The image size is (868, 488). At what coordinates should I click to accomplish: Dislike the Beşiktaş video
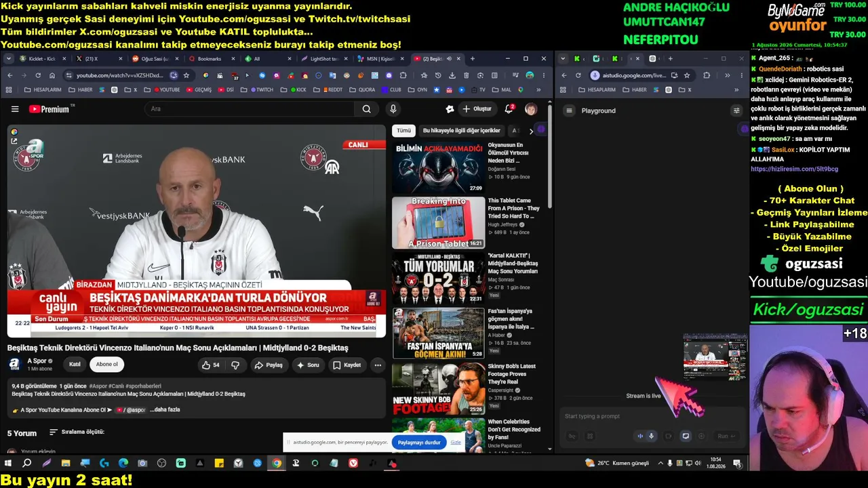[235, 365]
